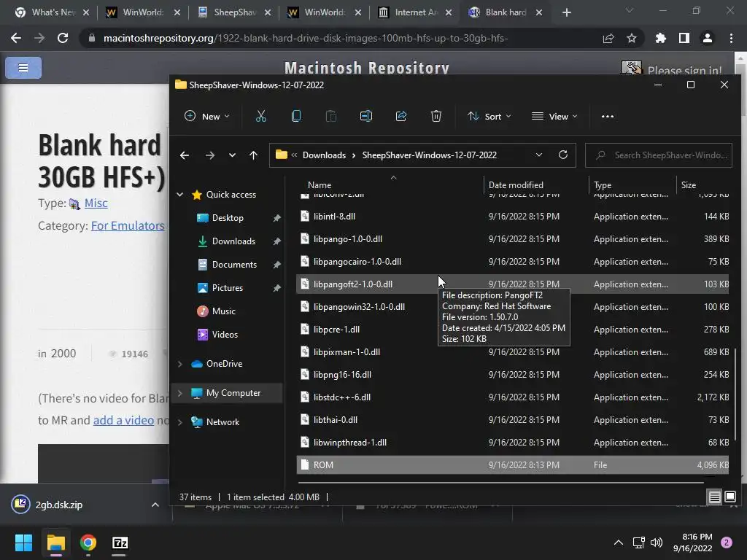This screenshot has height=560, width=747.
Task: Bookmark this page with star icon
Action: pyautogui.click(x=631, y=38)
